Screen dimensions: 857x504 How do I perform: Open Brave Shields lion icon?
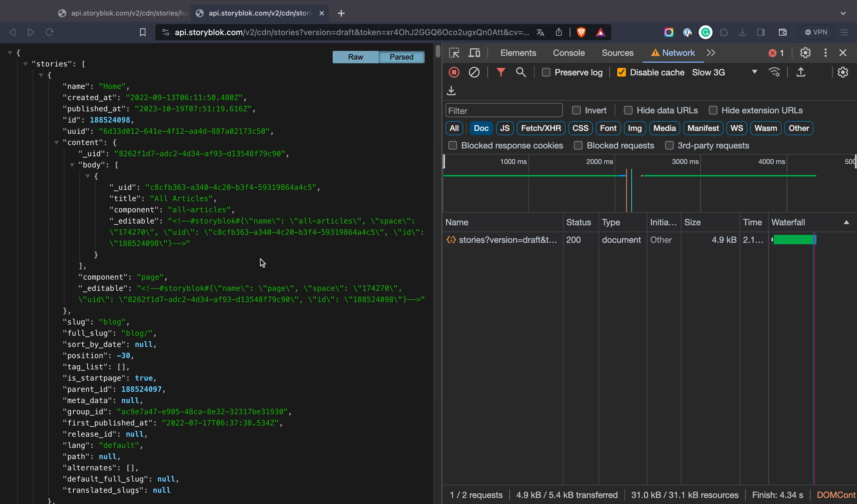point(581,32)
